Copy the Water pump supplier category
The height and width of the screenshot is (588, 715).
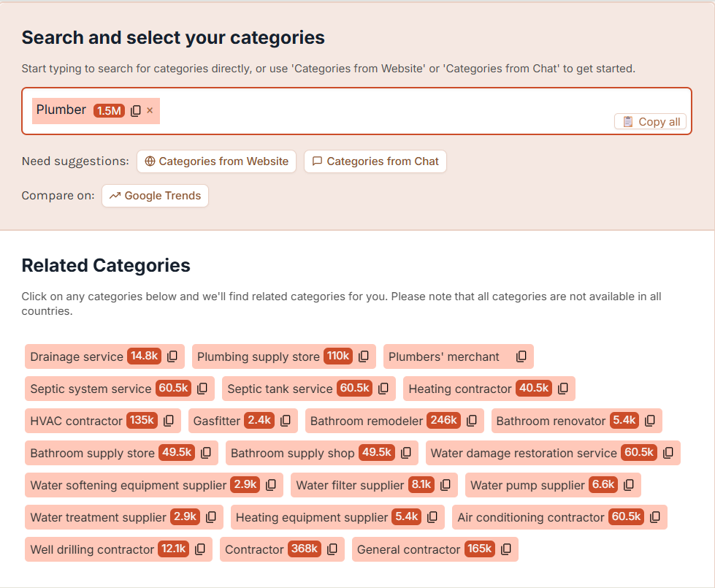point(629,485)
